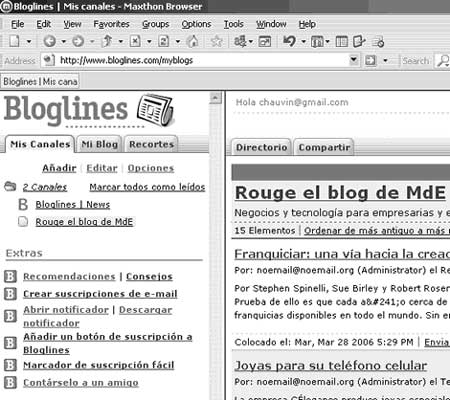This screenshot has width=450, height=400.
Task: Click the Favorites star icon
Action: (217, 41)
